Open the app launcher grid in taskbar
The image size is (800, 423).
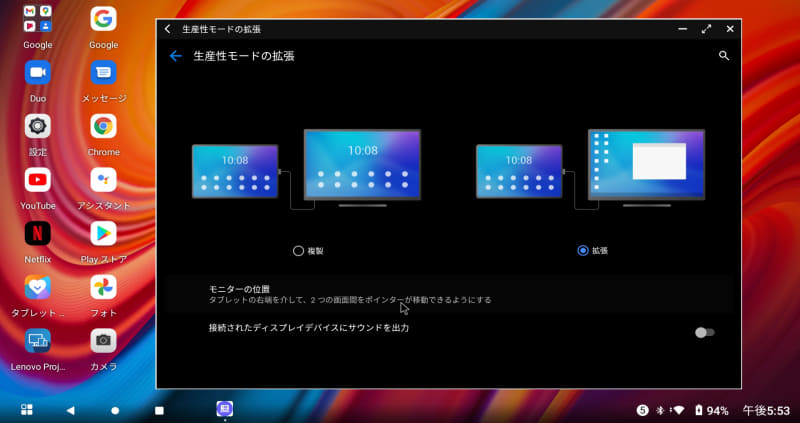[27, 409]
